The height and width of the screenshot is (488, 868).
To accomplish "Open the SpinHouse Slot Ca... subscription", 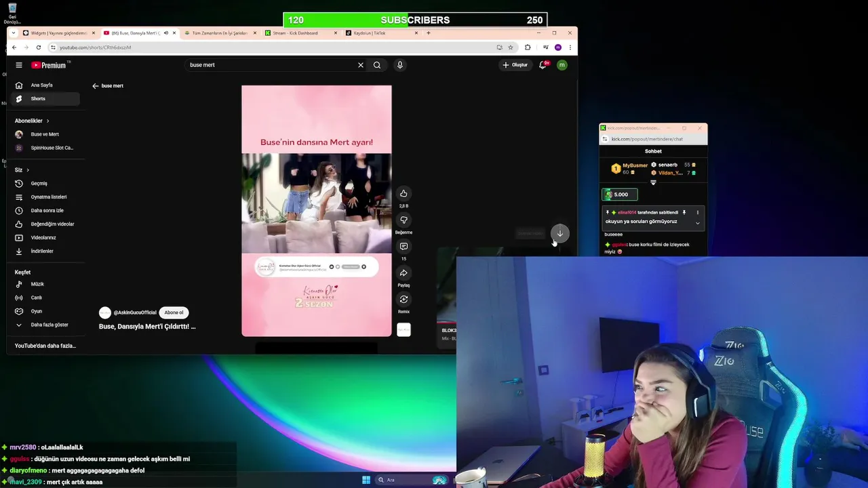I will [x=46, y=148].
